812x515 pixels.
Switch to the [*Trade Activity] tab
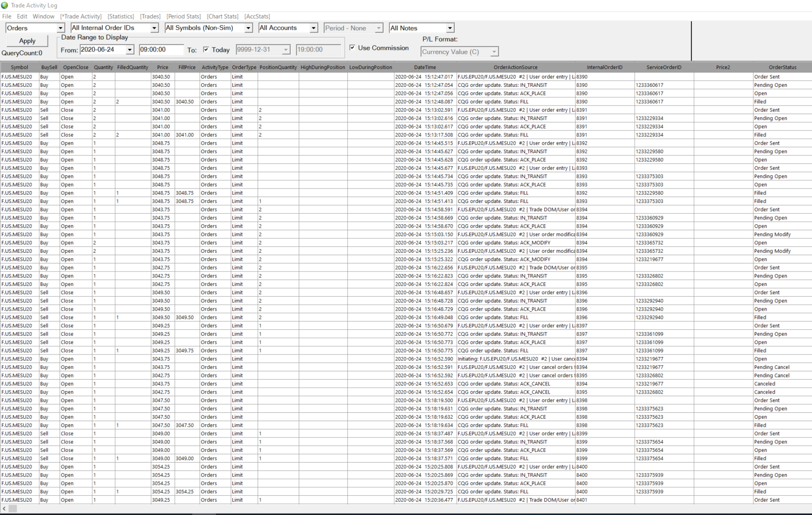click(x=81, y=16)
